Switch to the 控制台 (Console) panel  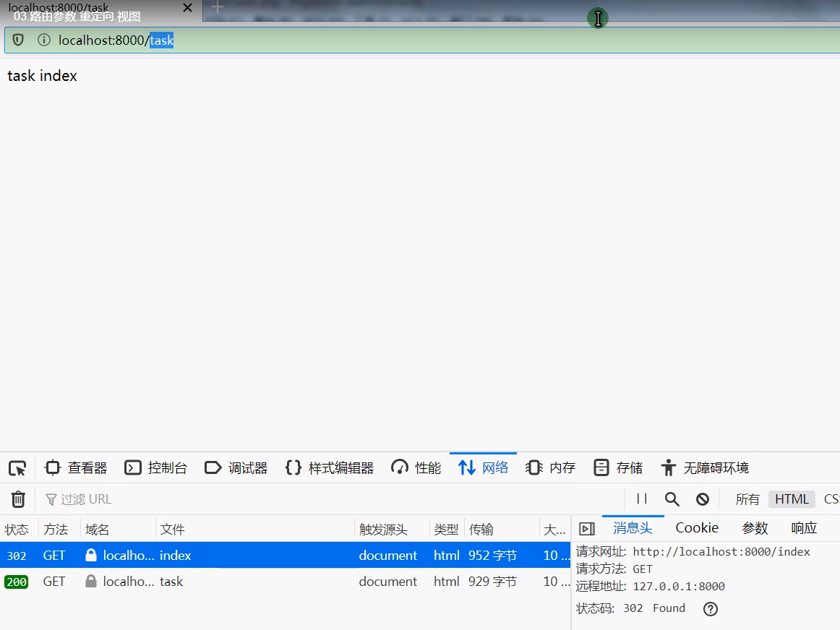click(156, 468)
